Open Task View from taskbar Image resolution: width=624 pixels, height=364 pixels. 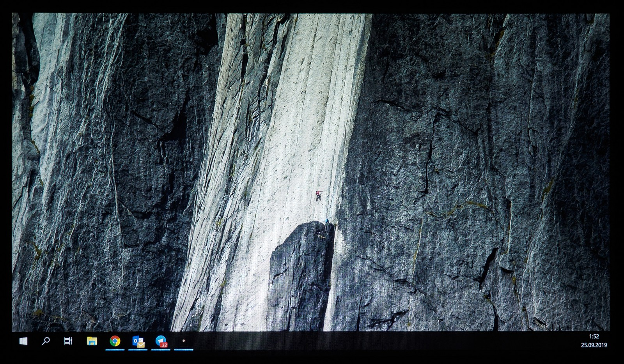pyautogui.click(x=68, y=341)
